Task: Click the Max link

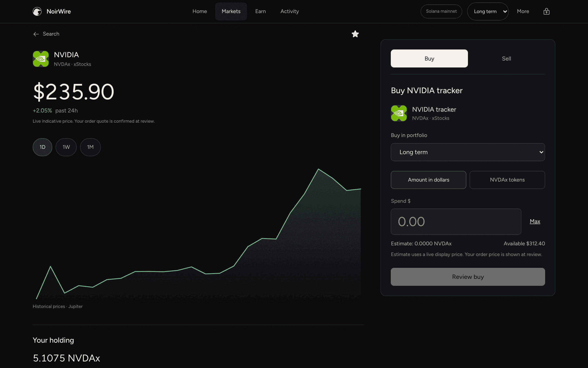Action: [x=535, y=221]
